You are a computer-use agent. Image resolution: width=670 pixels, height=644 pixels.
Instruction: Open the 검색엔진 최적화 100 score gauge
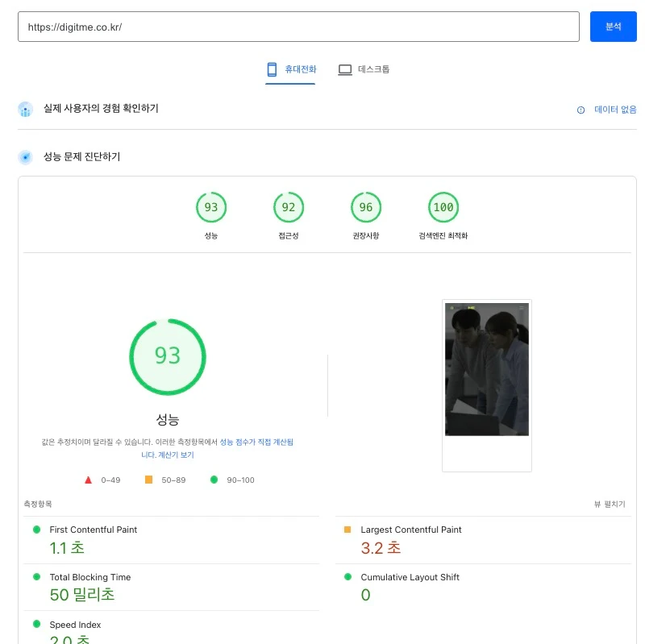click(x=443, y=207)
